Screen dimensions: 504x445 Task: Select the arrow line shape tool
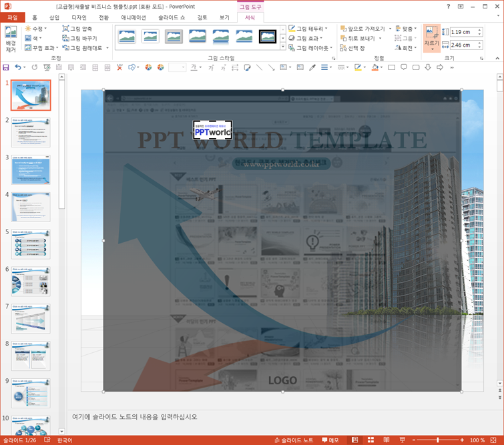coord(271,67)
